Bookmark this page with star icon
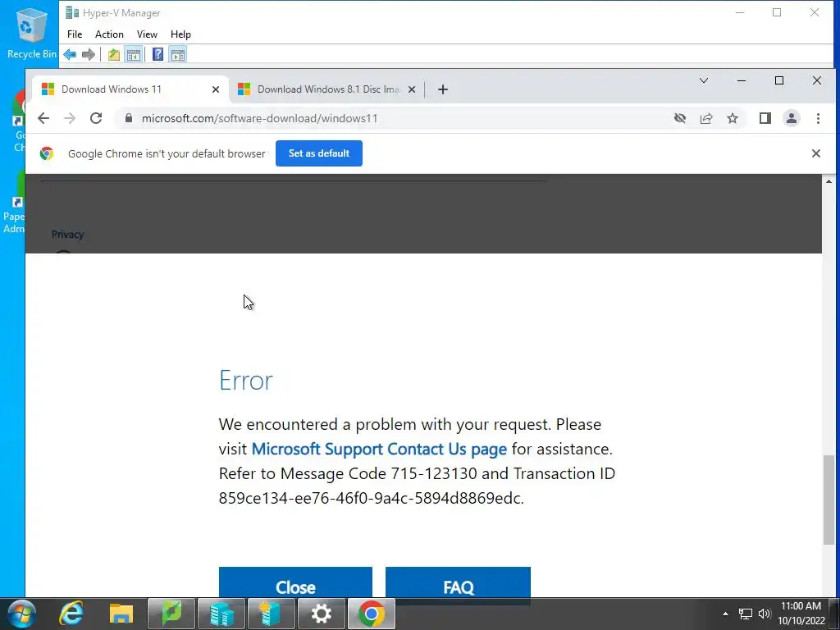 (733, 118)
